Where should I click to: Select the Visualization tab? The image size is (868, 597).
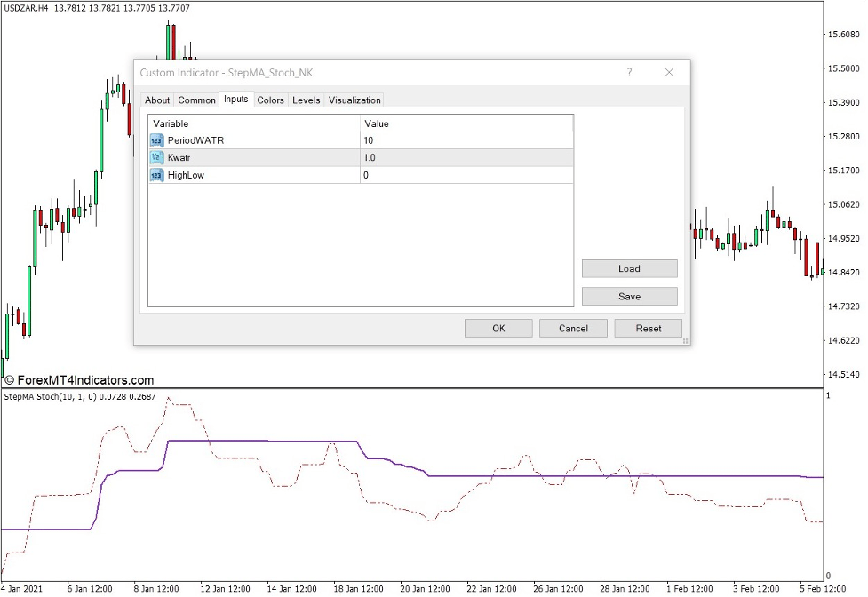click(354, 99)
